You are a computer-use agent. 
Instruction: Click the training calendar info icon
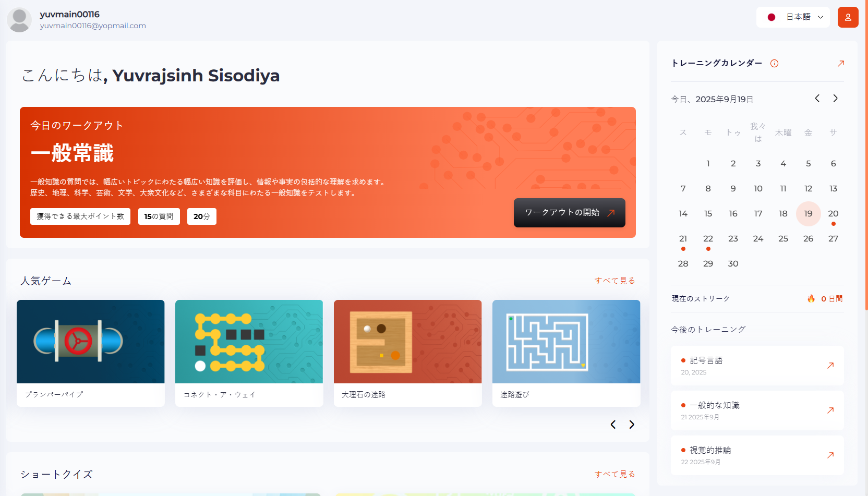pyautogui.click(x=774, y=64)
